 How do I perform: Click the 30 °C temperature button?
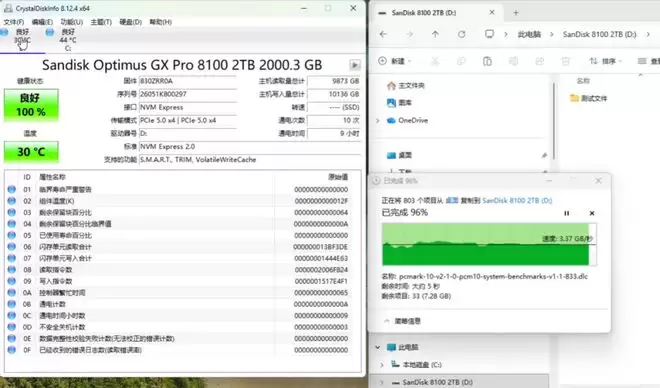31,151
